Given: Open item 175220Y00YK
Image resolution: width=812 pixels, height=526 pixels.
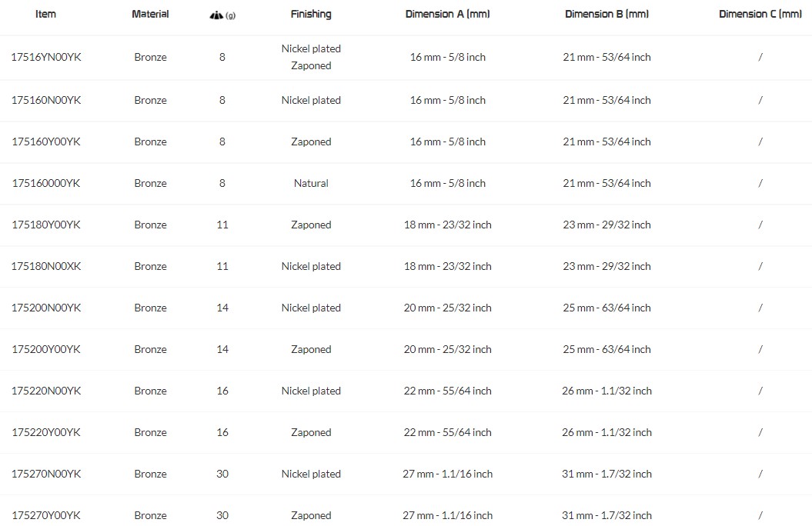Looking at the screenshot, I should 46,432.
